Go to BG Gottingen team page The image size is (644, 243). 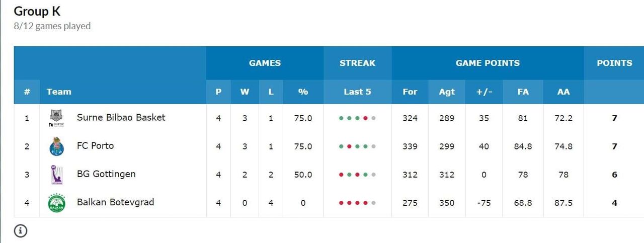(x=106, y=174)
